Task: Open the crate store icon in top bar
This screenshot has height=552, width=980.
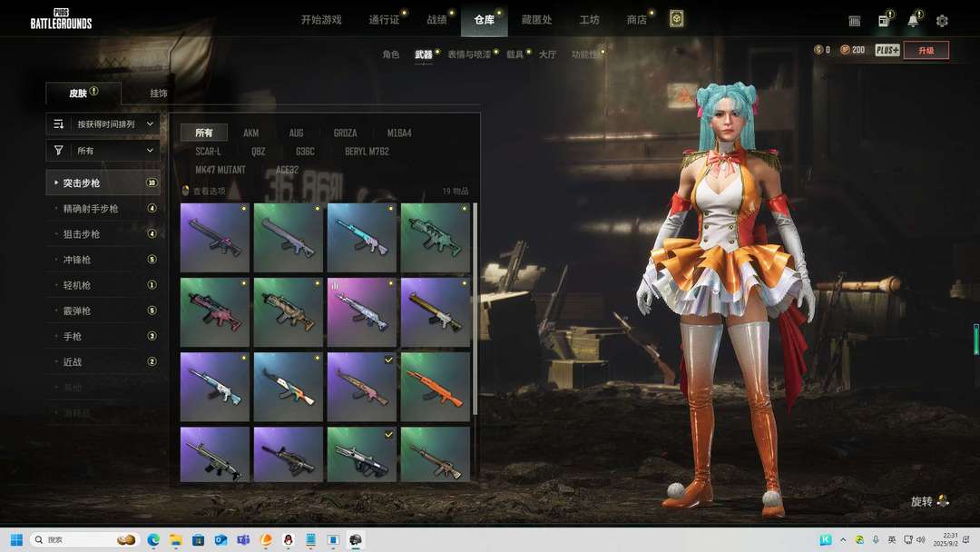Action: tap(855, 21)
